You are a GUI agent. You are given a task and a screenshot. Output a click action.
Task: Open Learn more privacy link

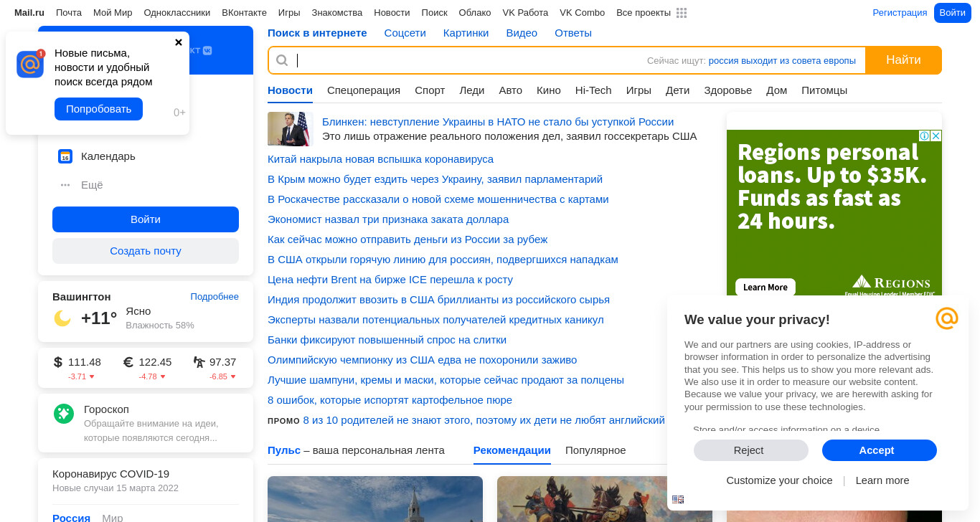click(x=882, y=480)
